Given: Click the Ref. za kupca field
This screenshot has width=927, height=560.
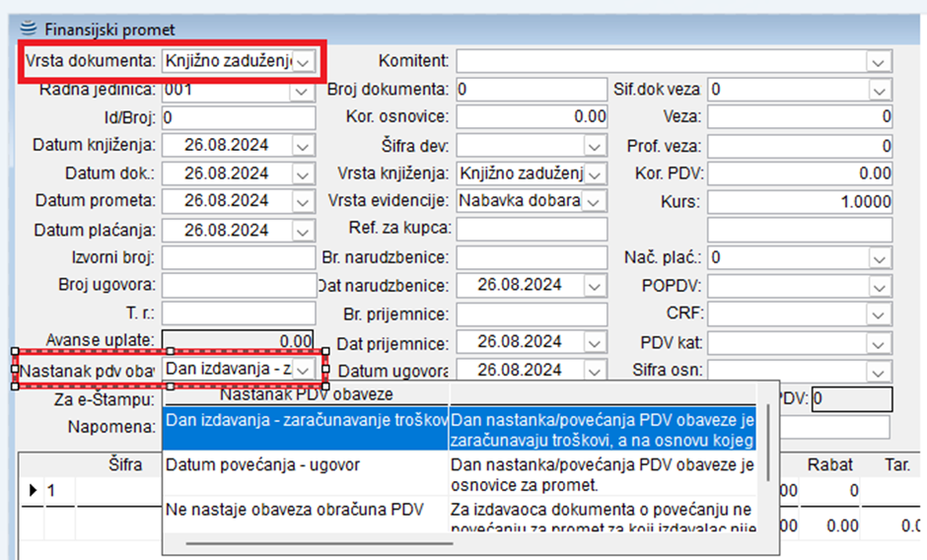Looking at the screenshot, I should pyautogui.click(x=531, y=230).
